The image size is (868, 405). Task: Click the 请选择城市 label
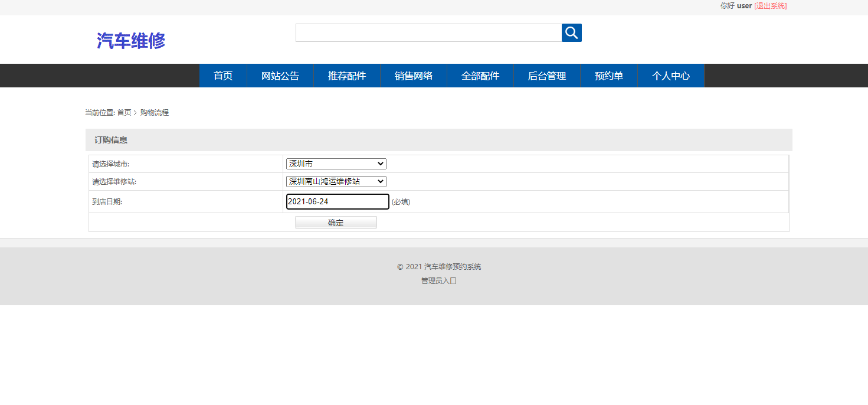pyautogui.click(x=111, y=164)
